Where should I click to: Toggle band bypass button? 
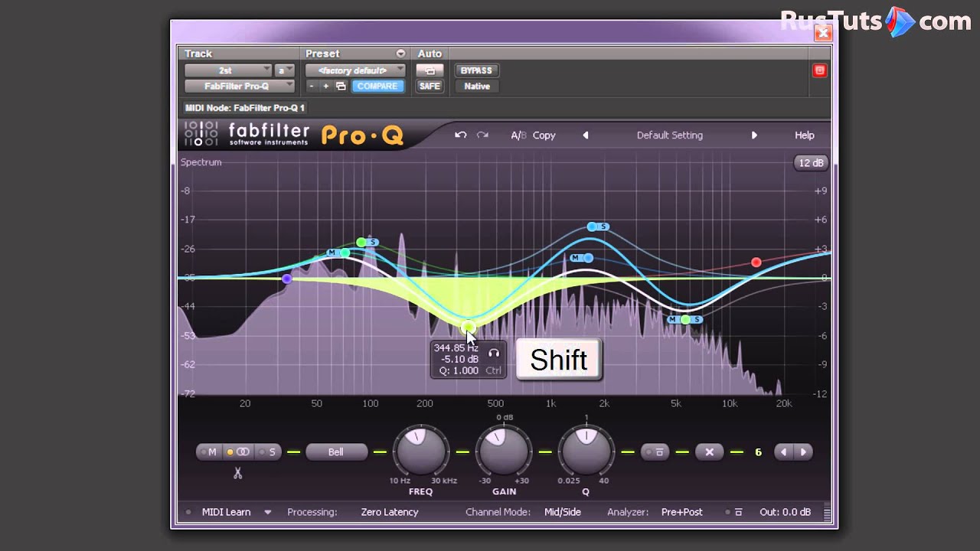click(x=655, y=452)
